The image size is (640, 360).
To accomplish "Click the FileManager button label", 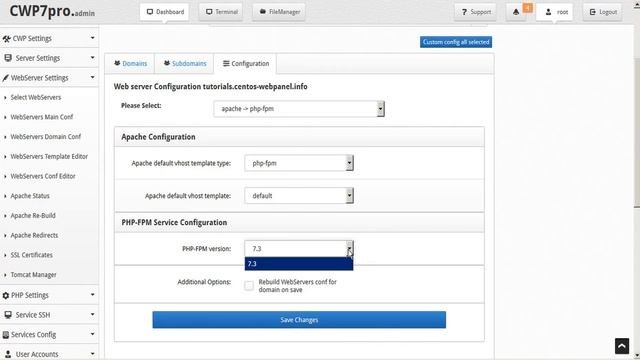I will [284, 12].
